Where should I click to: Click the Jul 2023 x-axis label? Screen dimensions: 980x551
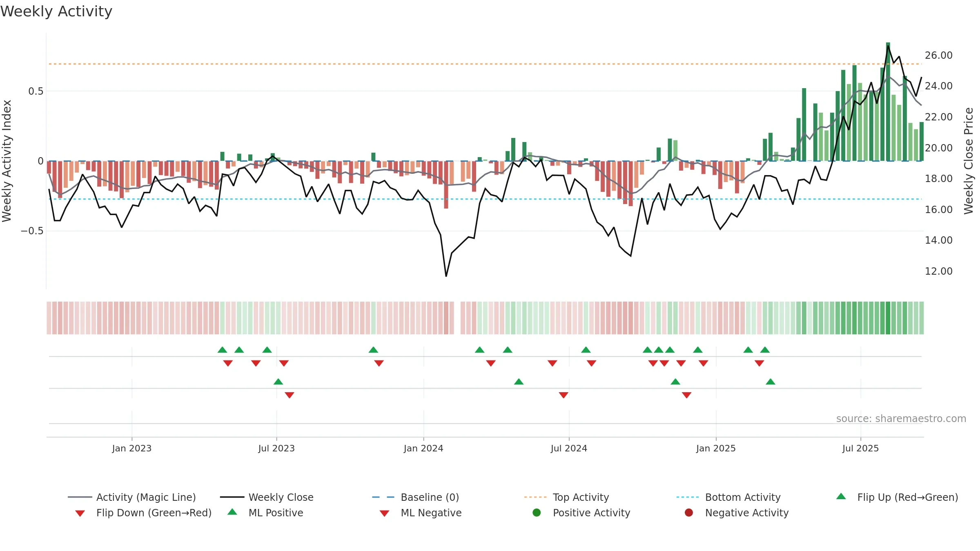(276, 448)
